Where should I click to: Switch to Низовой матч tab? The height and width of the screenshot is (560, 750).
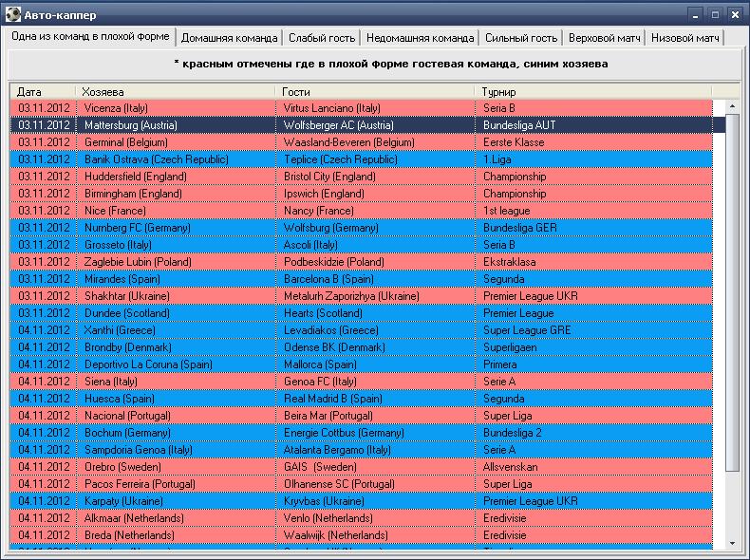pyautogui.click(x=684, y=38)
